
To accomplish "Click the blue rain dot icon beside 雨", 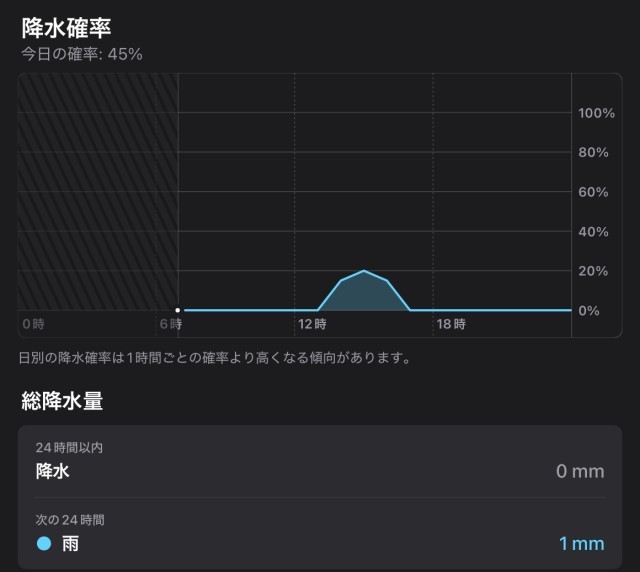I will pyautogui.click(x=43, y=544).
